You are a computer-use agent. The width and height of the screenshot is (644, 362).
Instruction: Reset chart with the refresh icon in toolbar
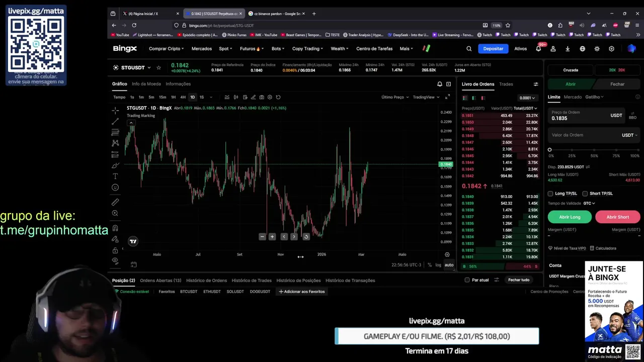(x=278, y=97)
